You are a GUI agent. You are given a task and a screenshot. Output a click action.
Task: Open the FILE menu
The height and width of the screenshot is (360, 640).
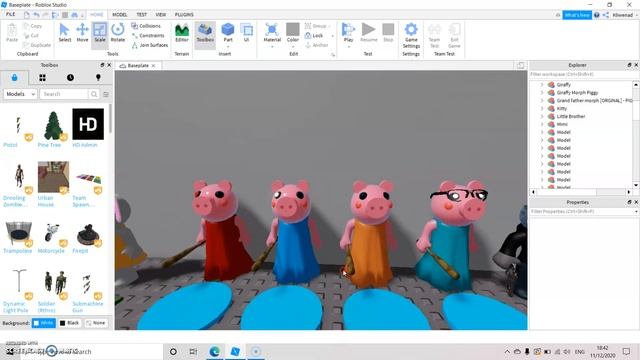tap(11, 14)
